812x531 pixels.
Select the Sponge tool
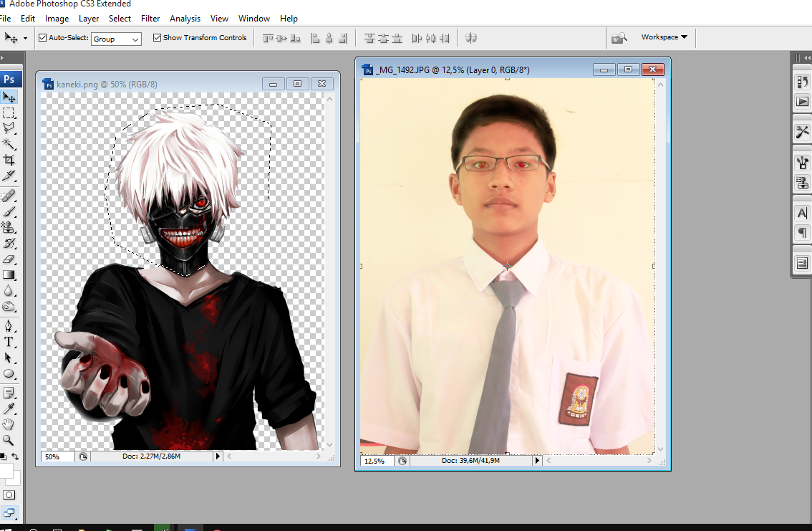pos(9,306)
